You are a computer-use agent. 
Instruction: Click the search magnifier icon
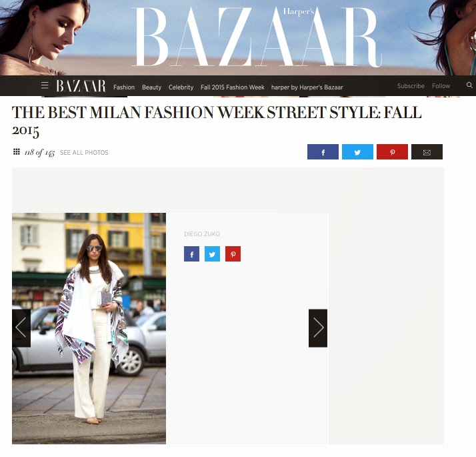point(469,85)
